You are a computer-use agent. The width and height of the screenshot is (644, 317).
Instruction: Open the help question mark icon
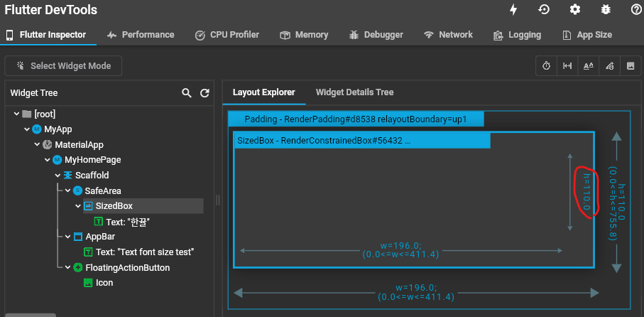(x=635, y=9)
